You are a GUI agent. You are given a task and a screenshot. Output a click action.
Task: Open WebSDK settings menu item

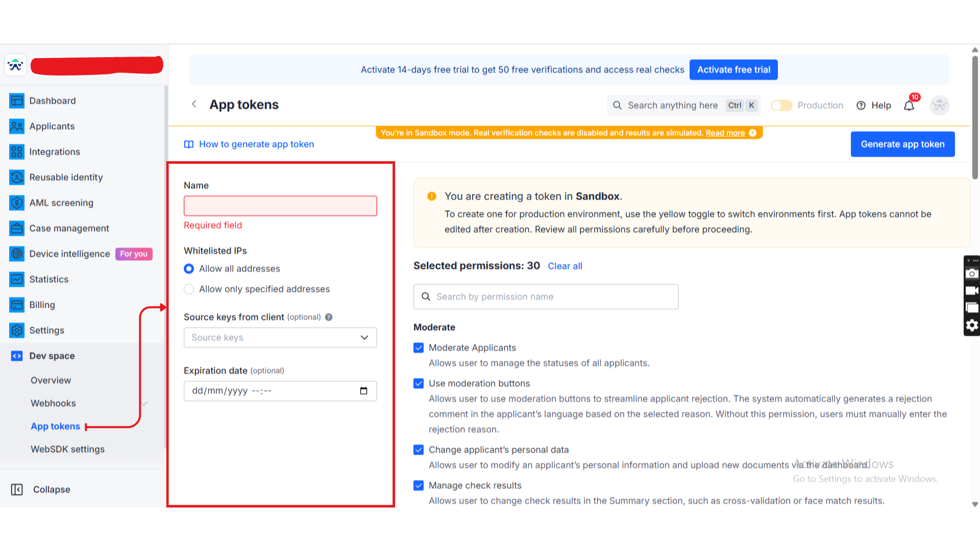[67, 449]
